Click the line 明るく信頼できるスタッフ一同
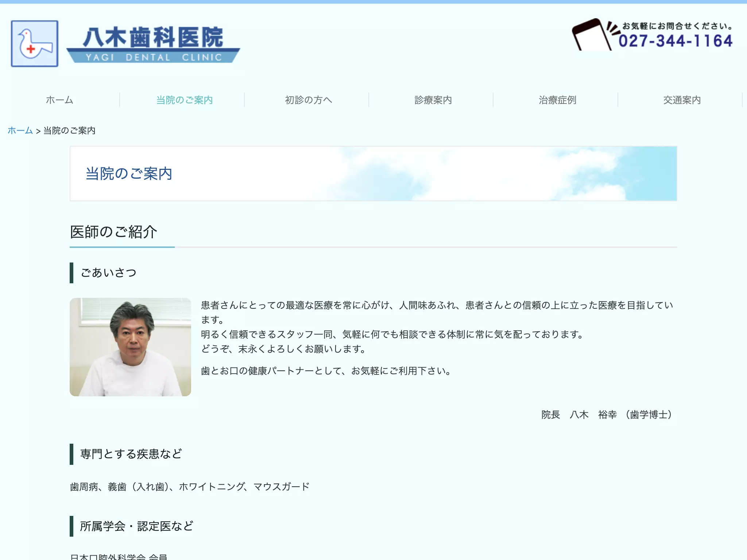The image size is (747, 560). pos(392,334)
